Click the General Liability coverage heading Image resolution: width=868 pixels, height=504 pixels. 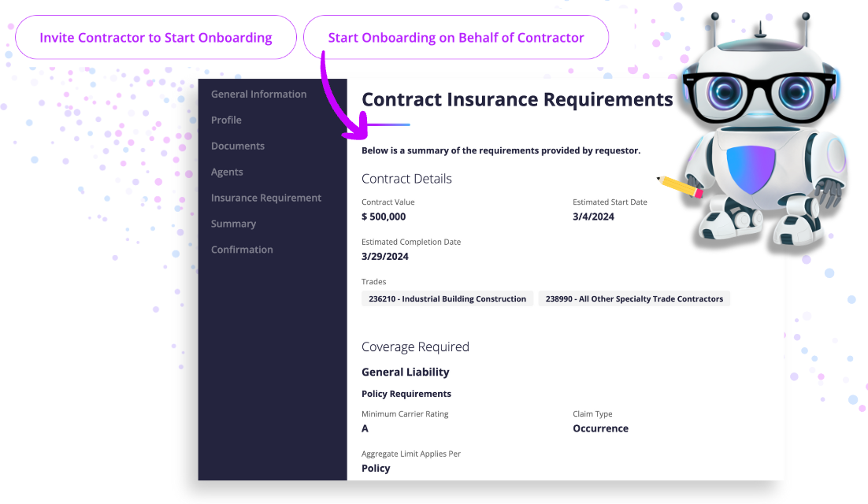pyautogui.click(x=406, y=372)
